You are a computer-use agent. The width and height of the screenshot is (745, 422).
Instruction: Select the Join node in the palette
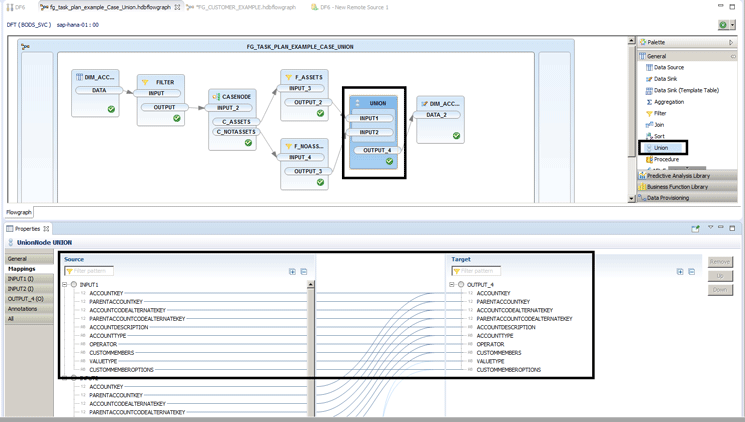(659, 125)
